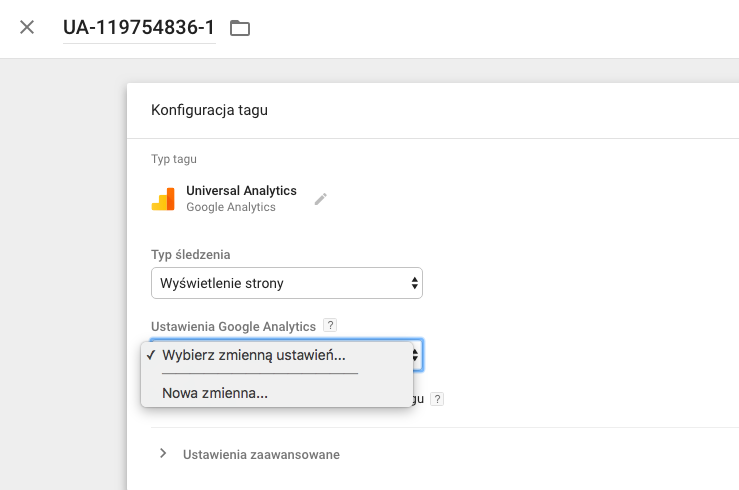The height and width of the screenshot is (490, 739).
Task: Click the Ustawienia Google Analytics label
Action: click(x=233, y=326)
